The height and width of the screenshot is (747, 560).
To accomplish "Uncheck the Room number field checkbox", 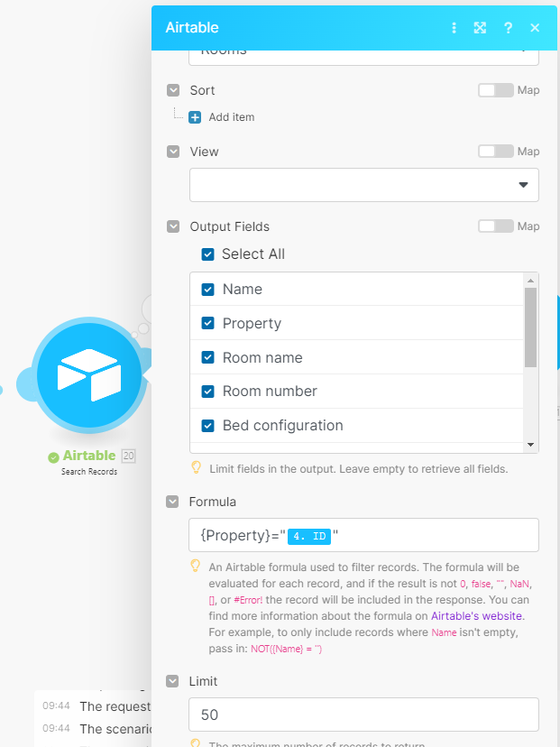I will [x=207, y=392].
